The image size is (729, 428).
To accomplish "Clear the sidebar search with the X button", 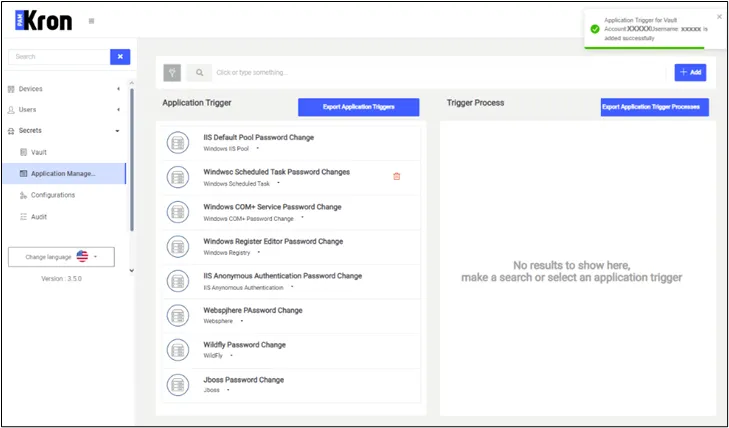I will pos(120,57).
